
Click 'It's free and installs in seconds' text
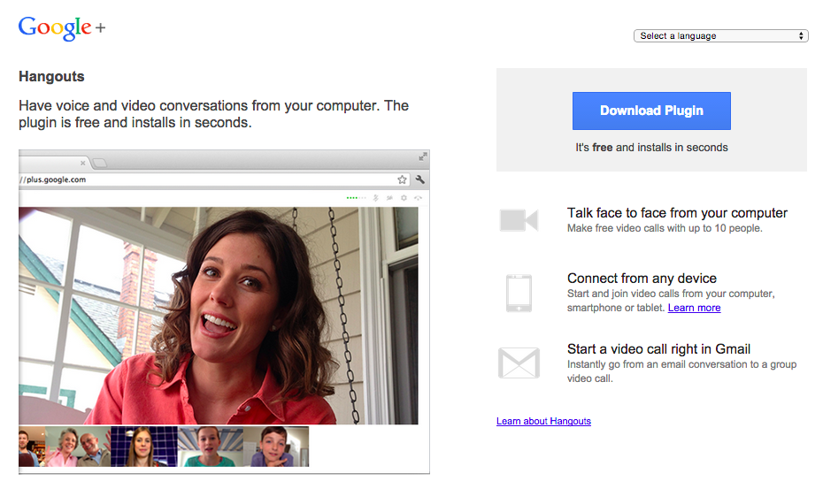(x=651, y=148)
